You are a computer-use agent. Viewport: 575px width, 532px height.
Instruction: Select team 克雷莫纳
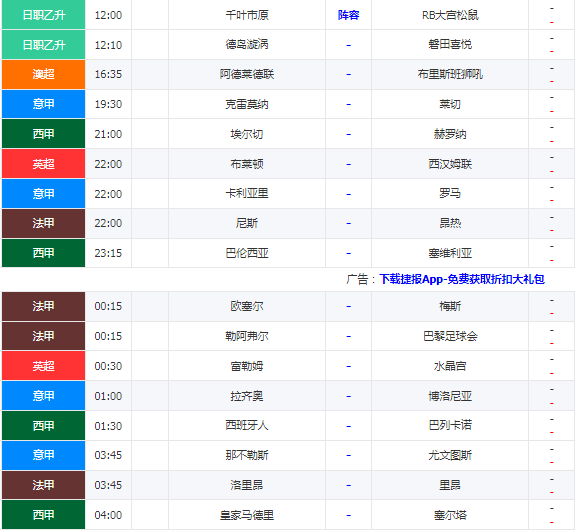click(x=247, y=104)
